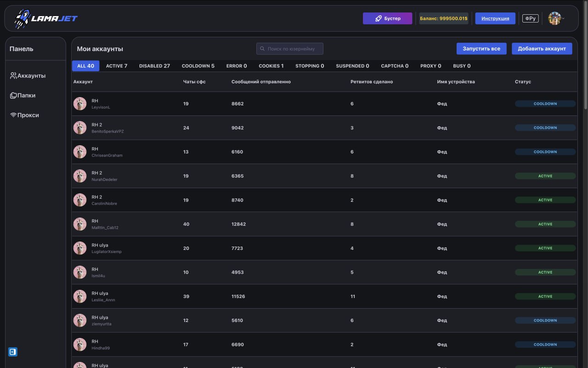Click the avatar of account LeyvisonL
Screen dimensions: 588x368
(x=80, y=103)
